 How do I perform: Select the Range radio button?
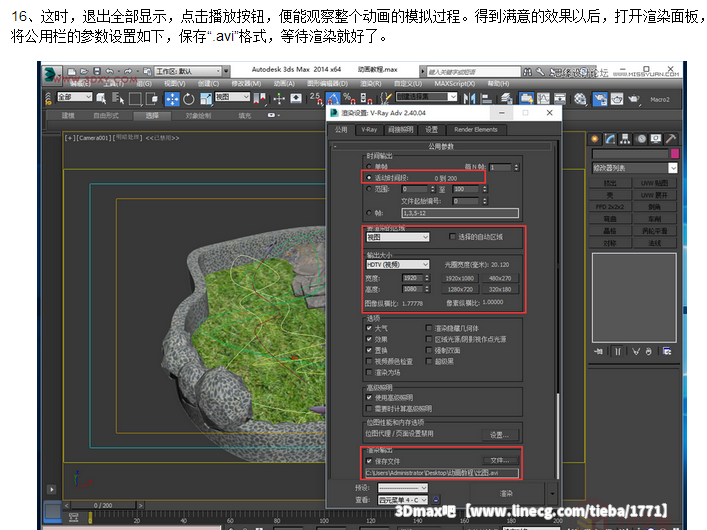[x=369, y=189]
